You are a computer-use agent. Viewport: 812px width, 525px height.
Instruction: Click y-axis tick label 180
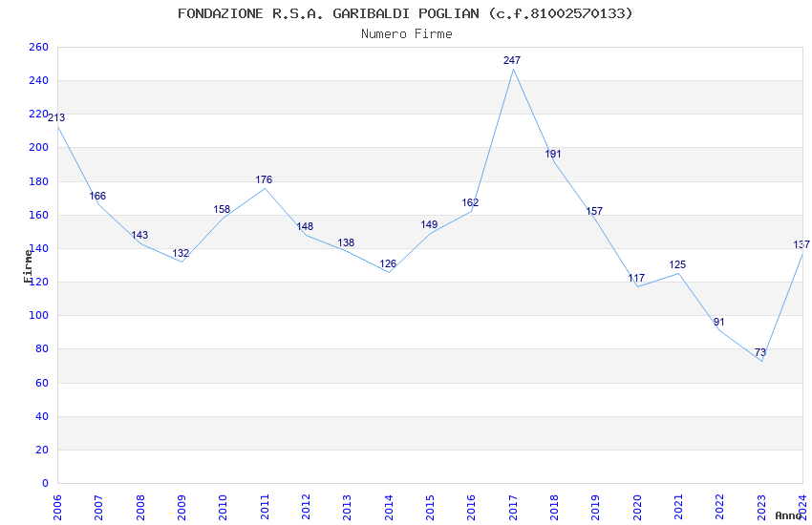tap(38, 181)
